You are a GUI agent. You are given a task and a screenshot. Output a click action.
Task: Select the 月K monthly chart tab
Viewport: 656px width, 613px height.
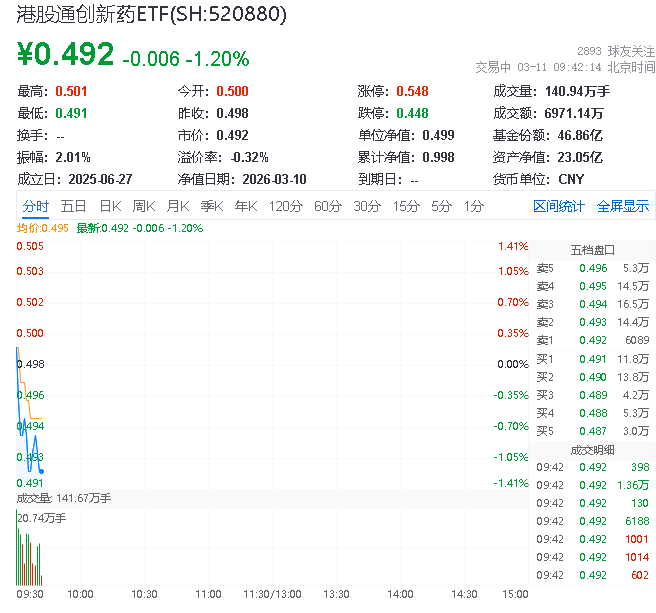click(x=178, y=206)
